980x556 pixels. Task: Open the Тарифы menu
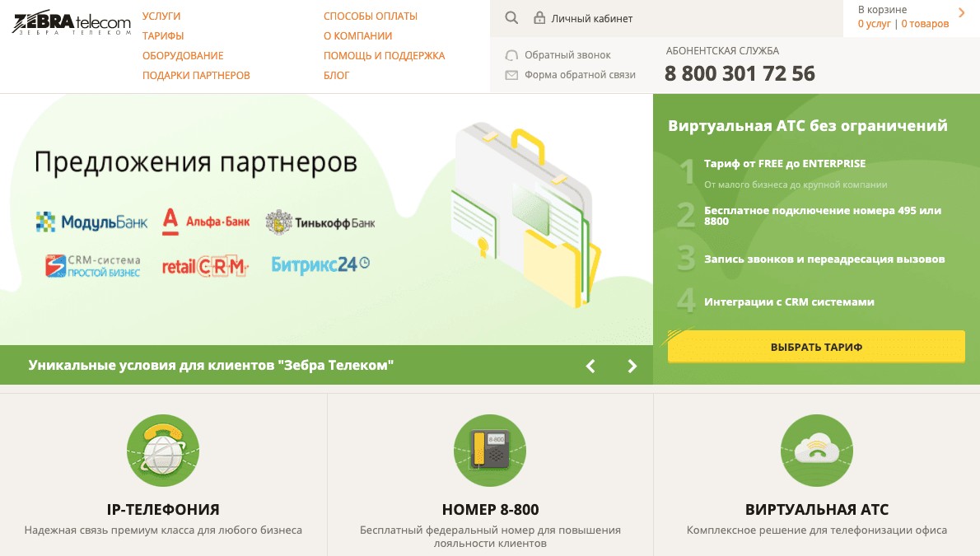point(163,36)
